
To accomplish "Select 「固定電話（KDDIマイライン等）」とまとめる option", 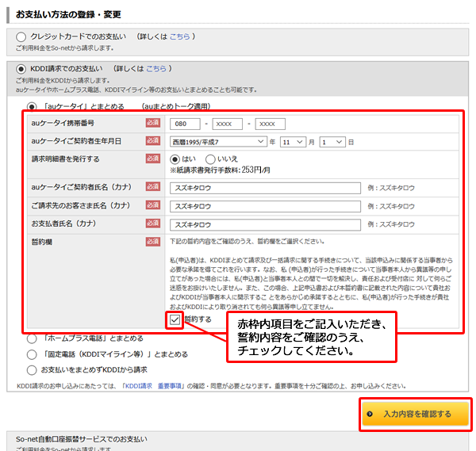I will point(32,354).
